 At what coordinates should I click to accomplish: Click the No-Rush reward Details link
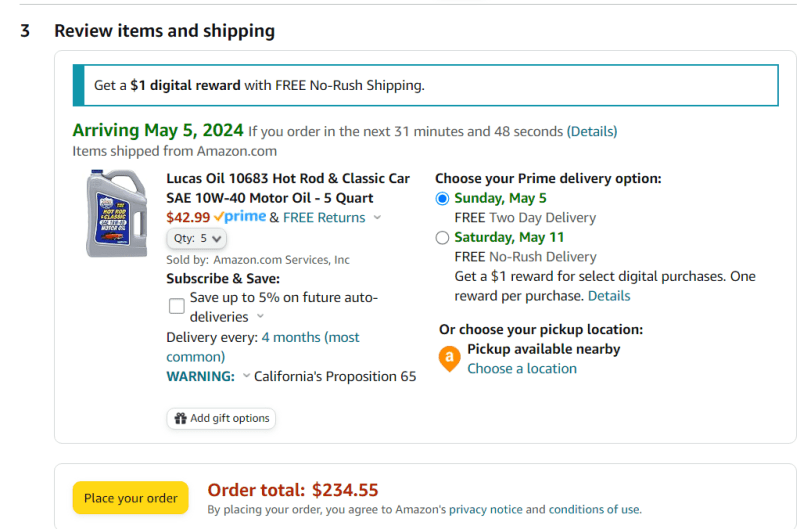[609, 296]
